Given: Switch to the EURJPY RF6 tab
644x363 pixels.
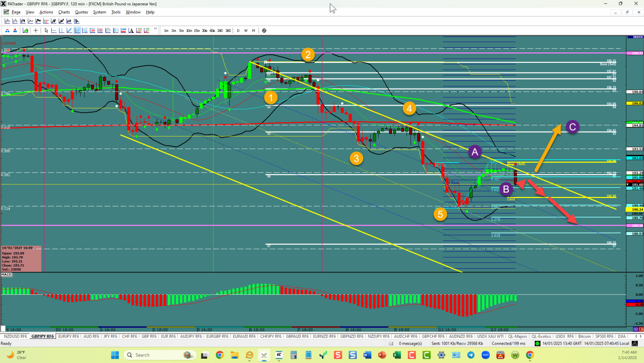Looking at the screenshot, I should (69, 336).
